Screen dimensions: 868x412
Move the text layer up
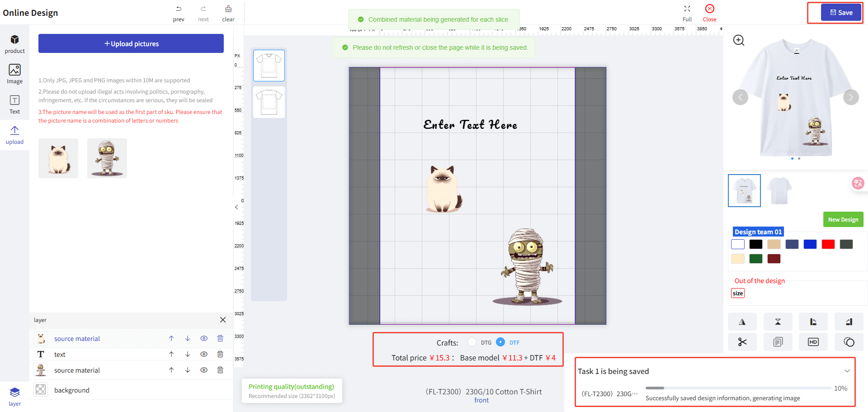coord(171,354)
